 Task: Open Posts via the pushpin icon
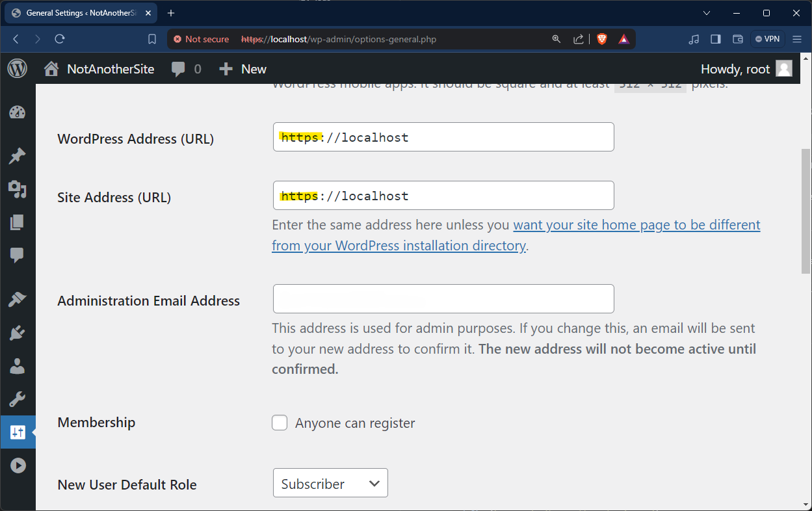coord(18,156)
